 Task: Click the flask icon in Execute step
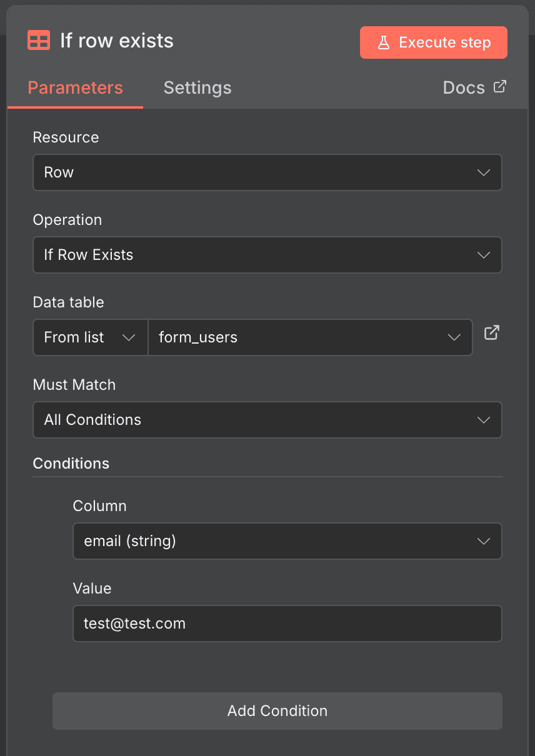384,42
